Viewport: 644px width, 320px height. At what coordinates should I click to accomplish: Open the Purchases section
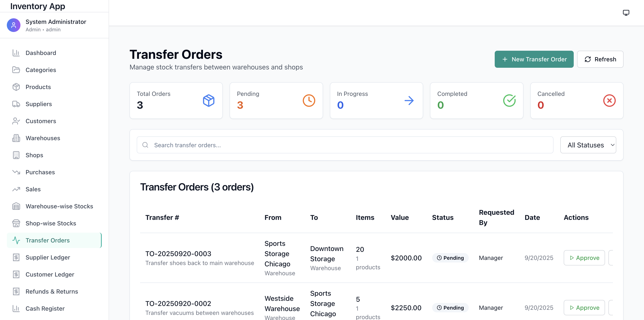pos(54,172)
